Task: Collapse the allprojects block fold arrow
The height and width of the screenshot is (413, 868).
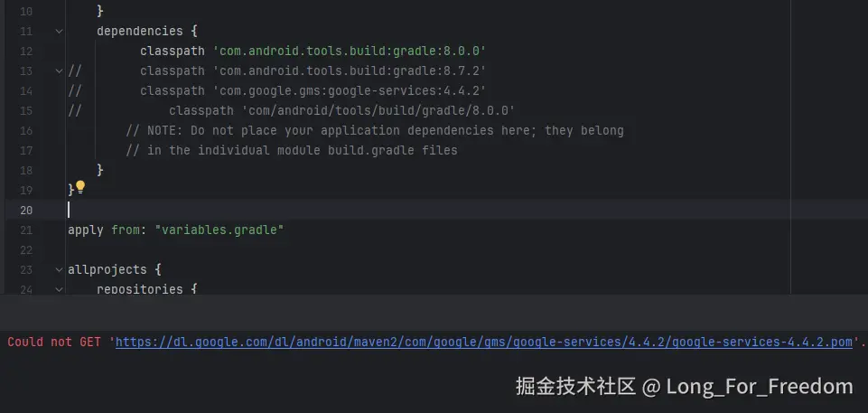Action: click(59, 270)
